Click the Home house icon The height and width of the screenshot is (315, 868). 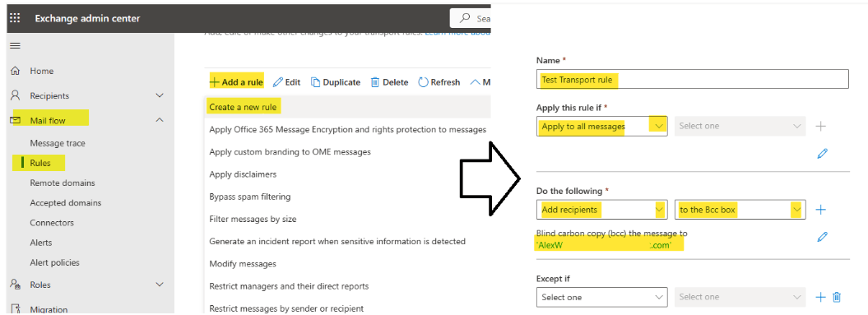tap(16, 71)
